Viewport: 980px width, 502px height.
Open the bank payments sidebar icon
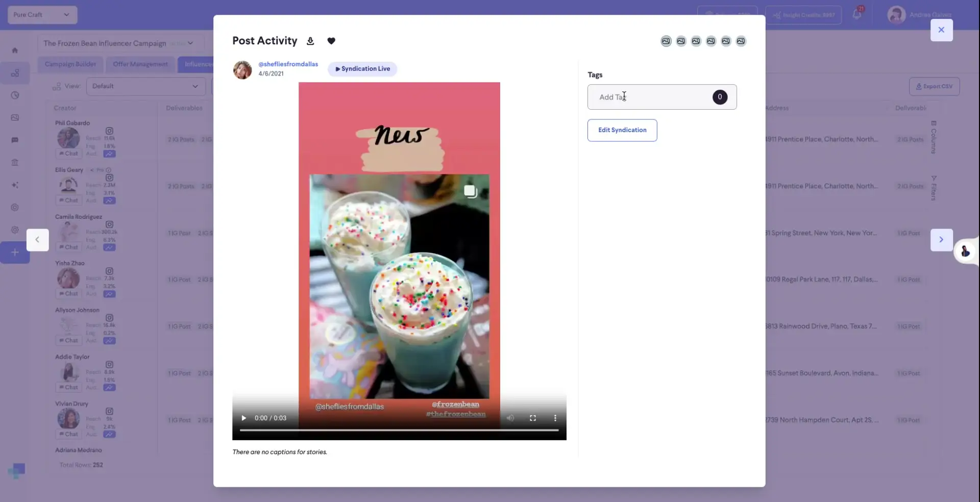15,163
